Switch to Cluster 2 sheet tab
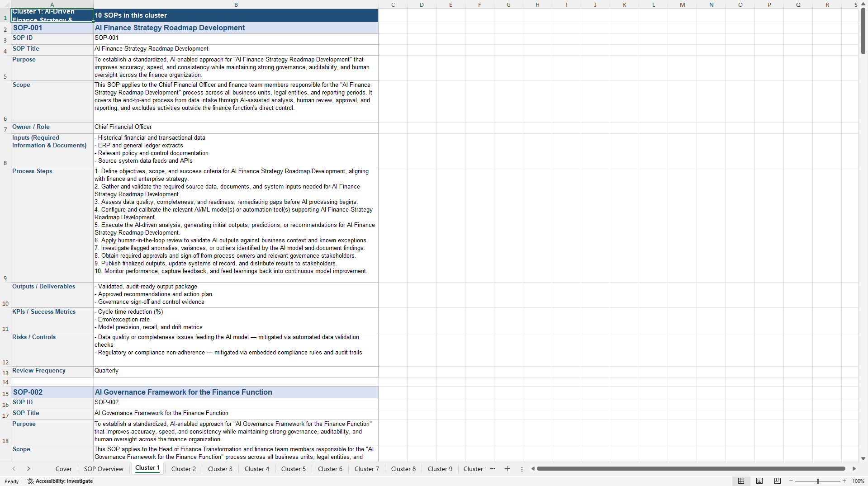This screenshot has width=868, height=486. click(184, 469)
